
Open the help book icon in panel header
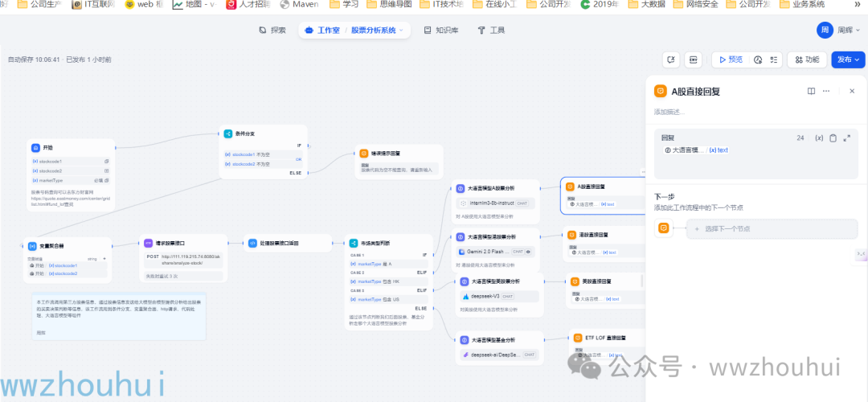812,92
